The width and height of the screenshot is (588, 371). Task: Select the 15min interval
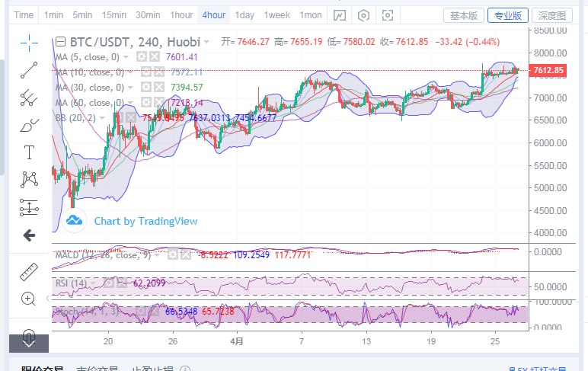tap(114, 15)
